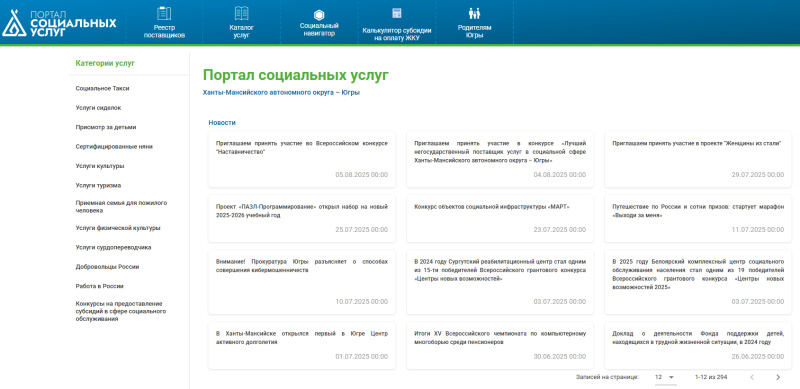Open news about Сургутский реабилитационный центр

coord(500,270)
